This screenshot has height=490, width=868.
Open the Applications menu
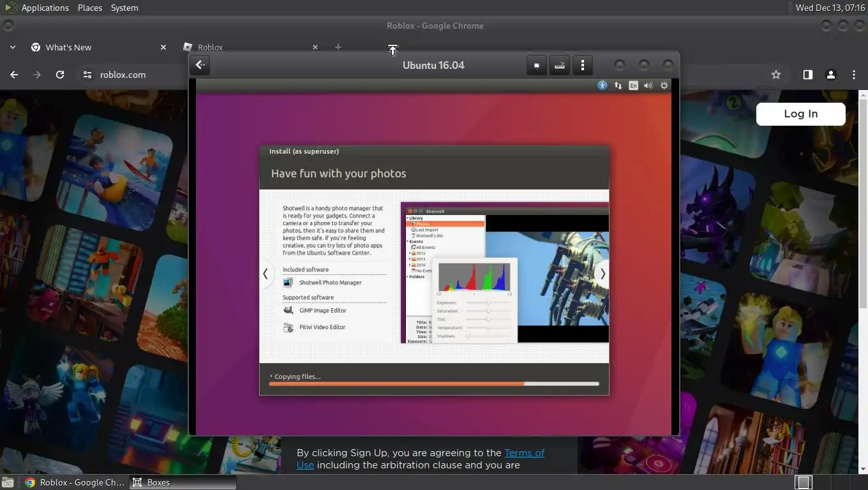(45, 8)
